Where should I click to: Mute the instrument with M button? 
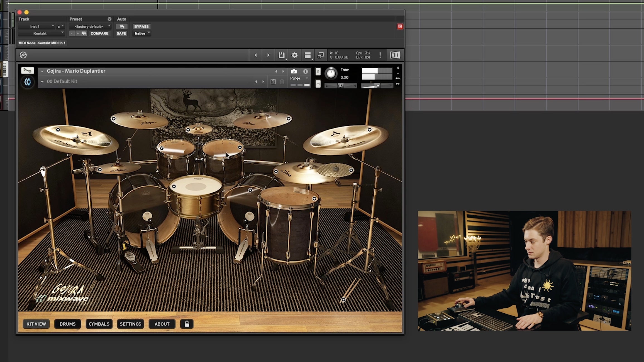(x=318, y=84)
